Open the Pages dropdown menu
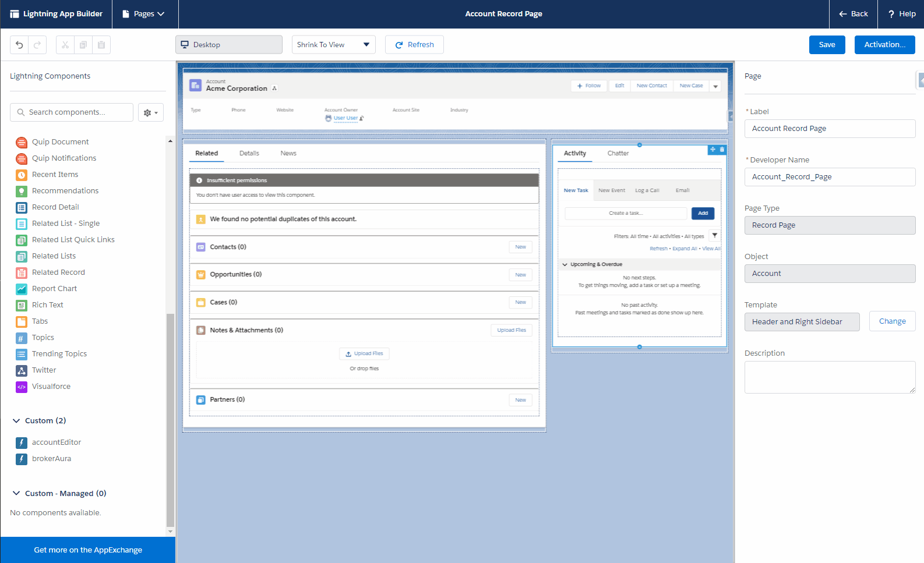 144,14
